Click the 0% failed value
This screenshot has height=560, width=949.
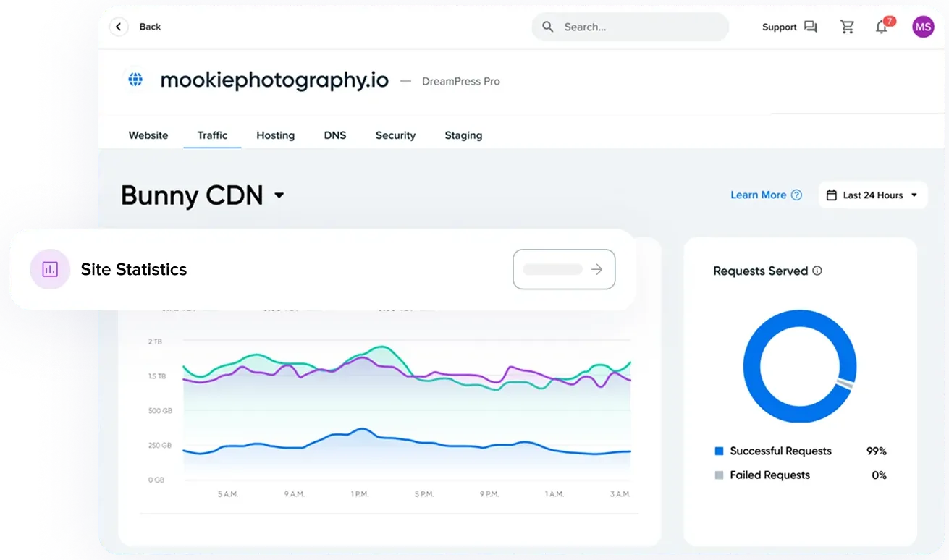click(x=879, y=475)
